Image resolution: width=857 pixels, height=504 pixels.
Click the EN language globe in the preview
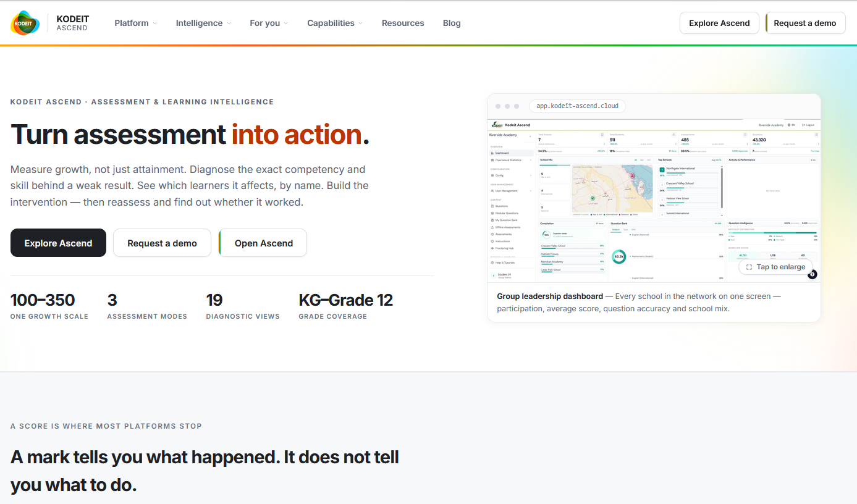click(792, 125)
